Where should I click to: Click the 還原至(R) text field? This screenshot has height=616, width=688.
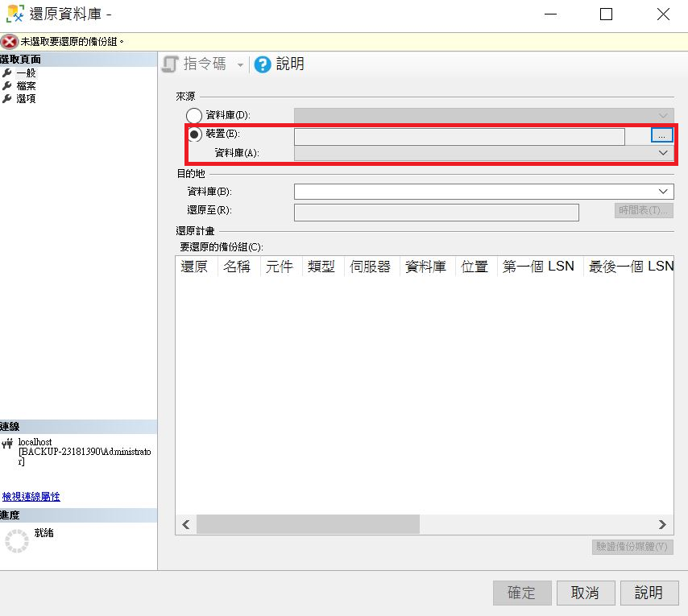[x=436, y=213]
